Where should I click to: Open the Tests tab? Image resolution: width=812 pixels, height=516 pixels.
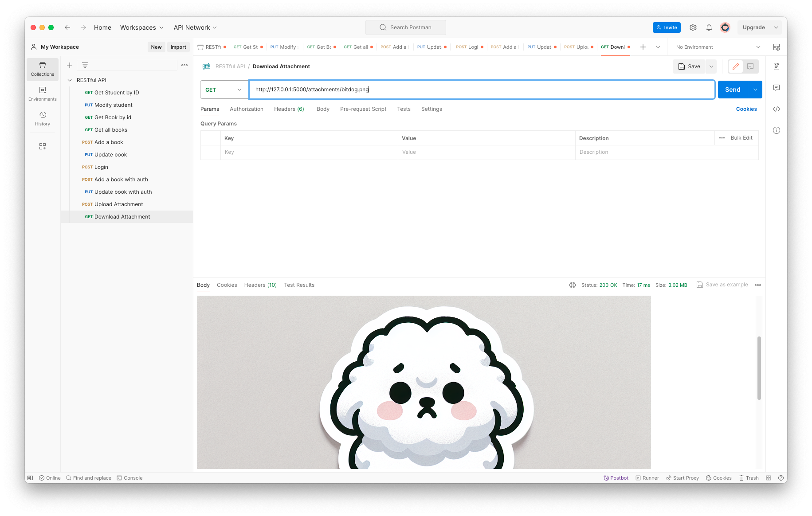(x=404, y=109)
